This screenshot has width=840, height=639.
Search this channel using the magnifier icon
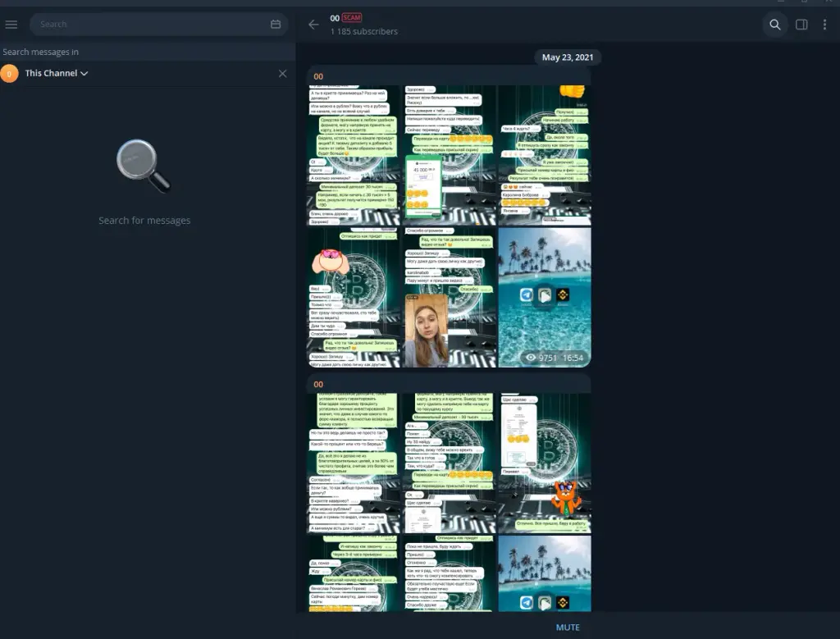774,25
